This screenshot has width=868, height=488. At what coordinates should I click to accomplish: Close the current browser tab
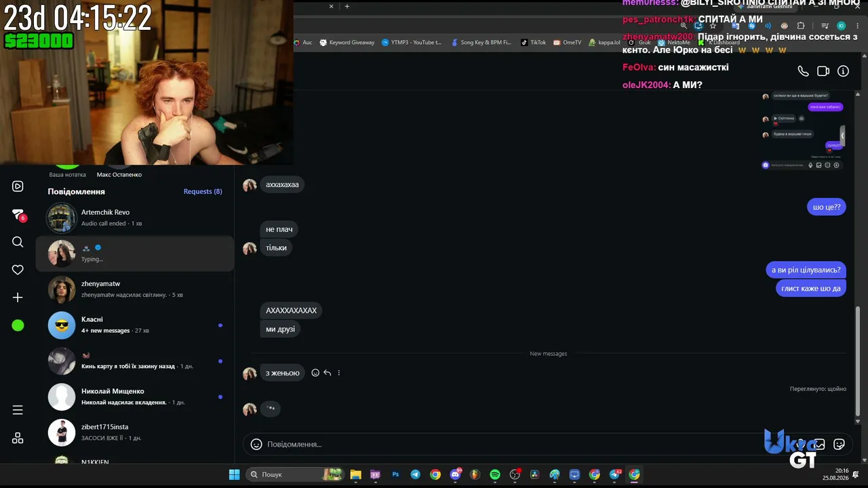332,7
